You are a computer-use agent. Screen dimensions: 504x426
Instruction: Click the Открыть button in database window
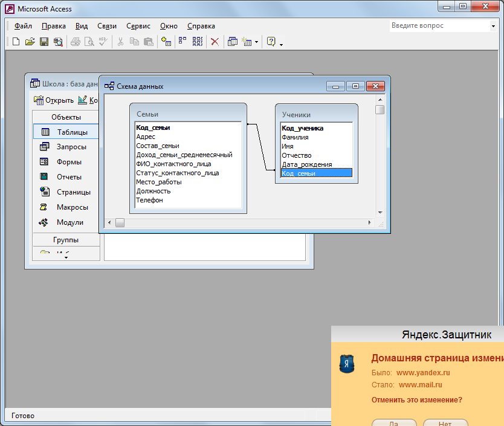54,100
